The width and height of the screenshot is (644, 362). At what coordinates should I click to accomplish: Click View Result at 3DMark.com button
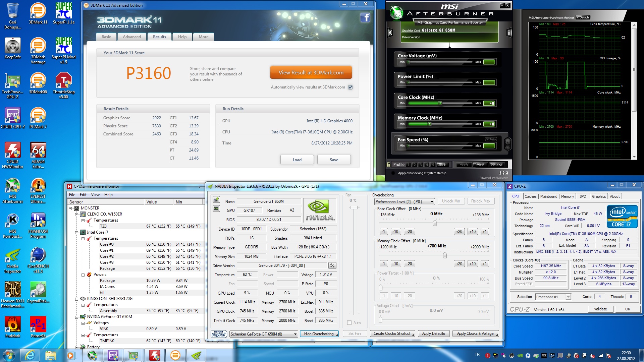pyautogui.click(x=311, y=73)
